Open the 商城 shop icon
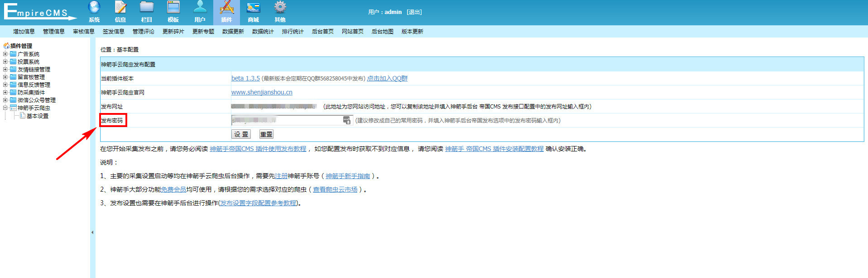 coord(254,8)
